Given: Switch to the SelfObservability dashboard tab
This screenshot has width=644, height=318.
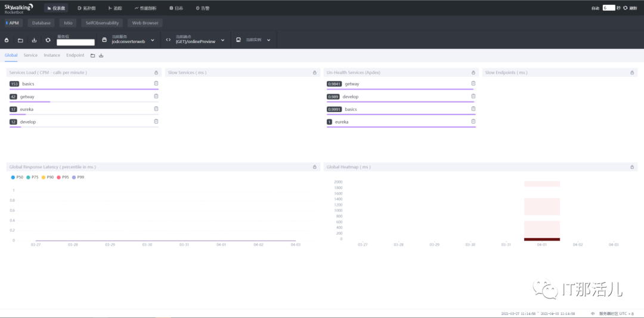Looking at the screenshot, I should coord(103,23).
